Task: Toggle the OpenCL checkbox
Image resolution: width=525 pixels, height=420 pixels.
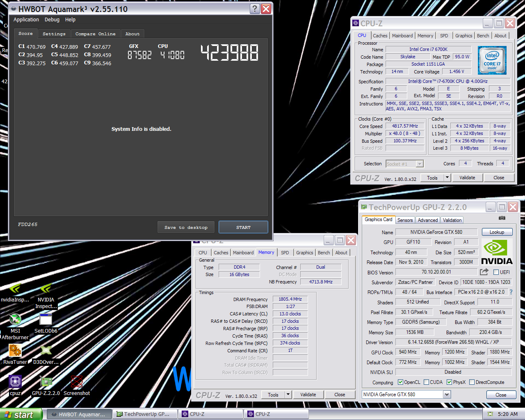Action: click(400, 382)
